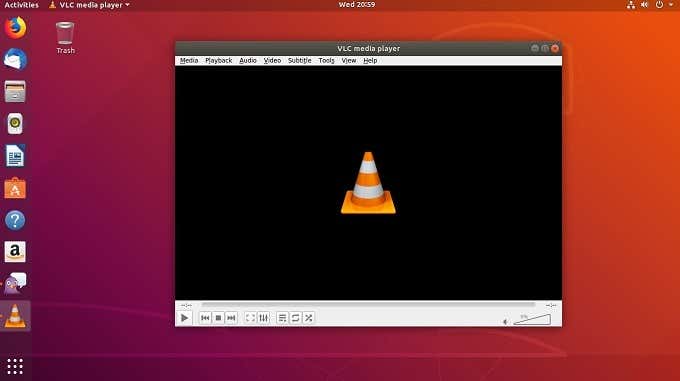This screenshot has height=381, width=680.
Task: Skip to next media track
Action: pos(231,318)
